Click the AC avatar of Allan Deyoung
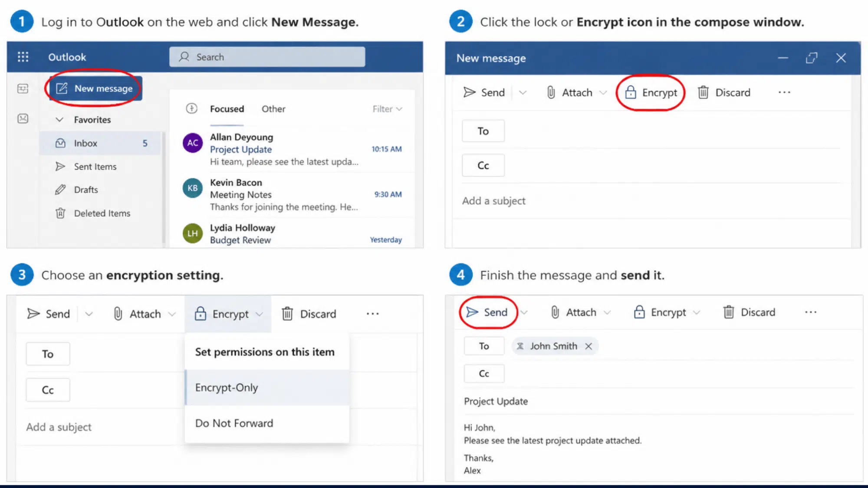This screenshot has height=488, width=868. pyautogui.click(x=193, y=143)
